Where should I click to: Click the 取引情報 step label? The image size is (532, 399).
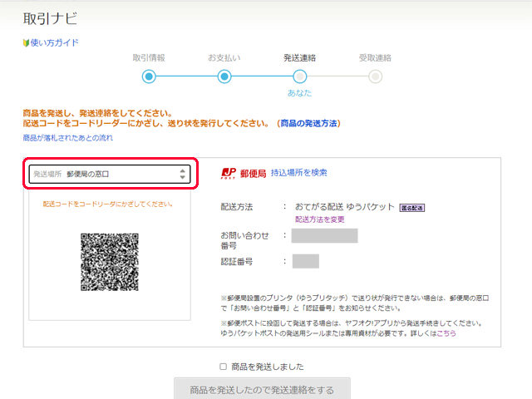coord(149,57)
